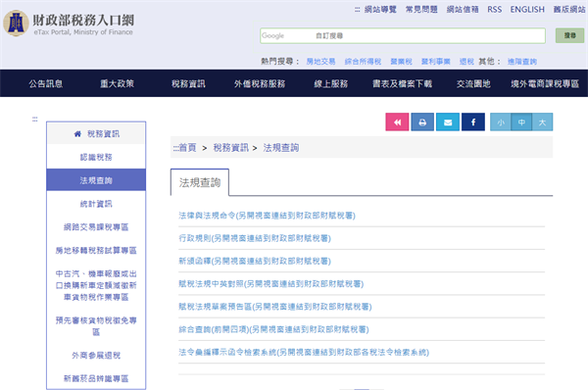Click hot search 營利事業

coord(435,62)
